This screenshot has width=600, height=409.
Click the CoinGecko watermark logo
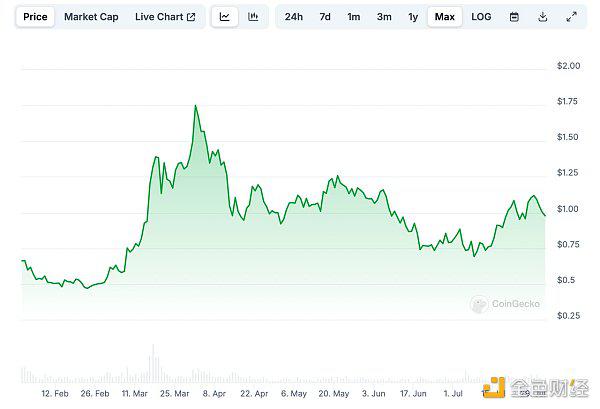pyautogui.click(x=506, y=305)
